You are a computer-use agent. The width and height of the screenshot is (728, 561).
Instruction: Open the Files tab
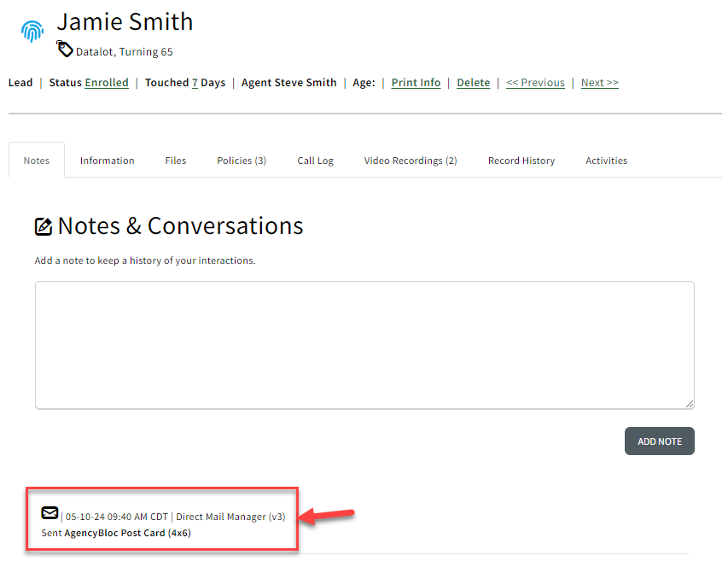pos(175,160)
